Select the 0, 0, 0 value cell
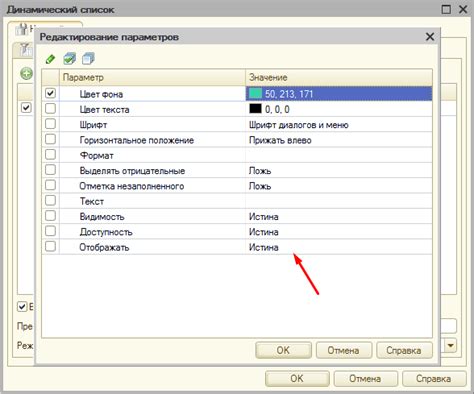The width and height of the screenshot is (474, 394). (x=339, y=109)
